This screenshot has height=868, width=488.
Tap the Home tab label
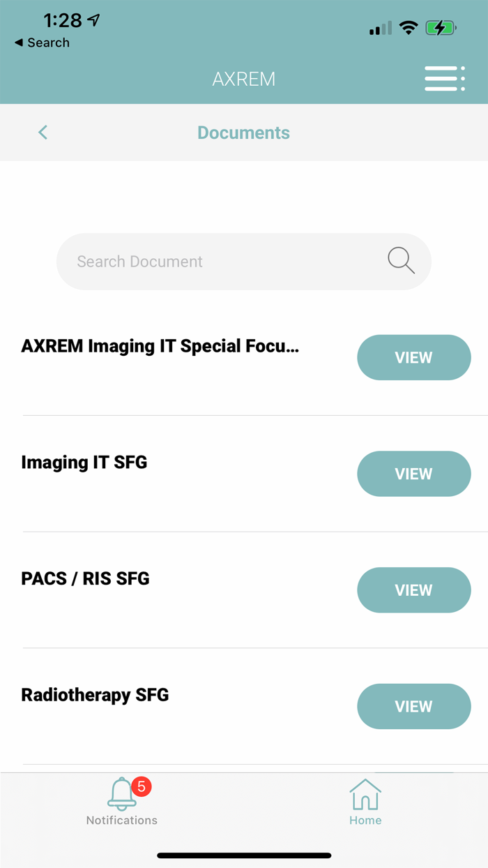tap(365, 821)
